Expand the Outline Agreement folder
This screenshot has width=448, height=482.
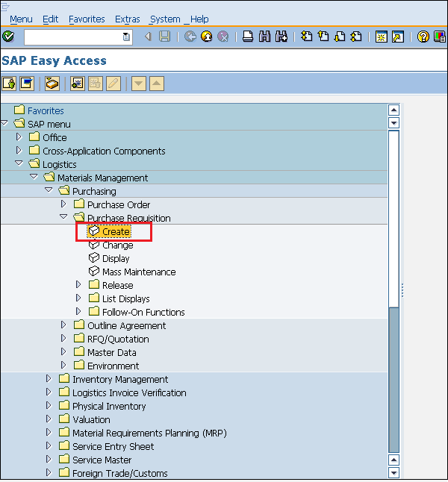point(63,325)
